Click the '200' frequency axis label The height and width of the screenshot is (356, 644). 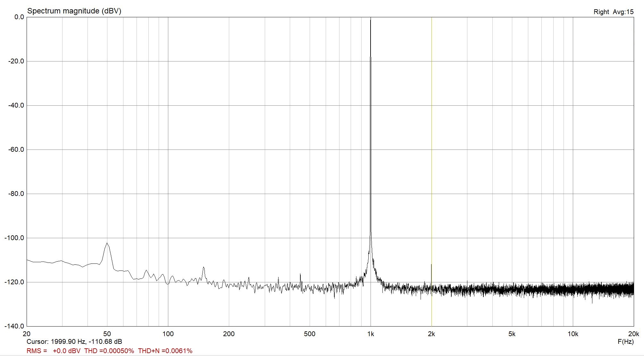pos(229,334)
